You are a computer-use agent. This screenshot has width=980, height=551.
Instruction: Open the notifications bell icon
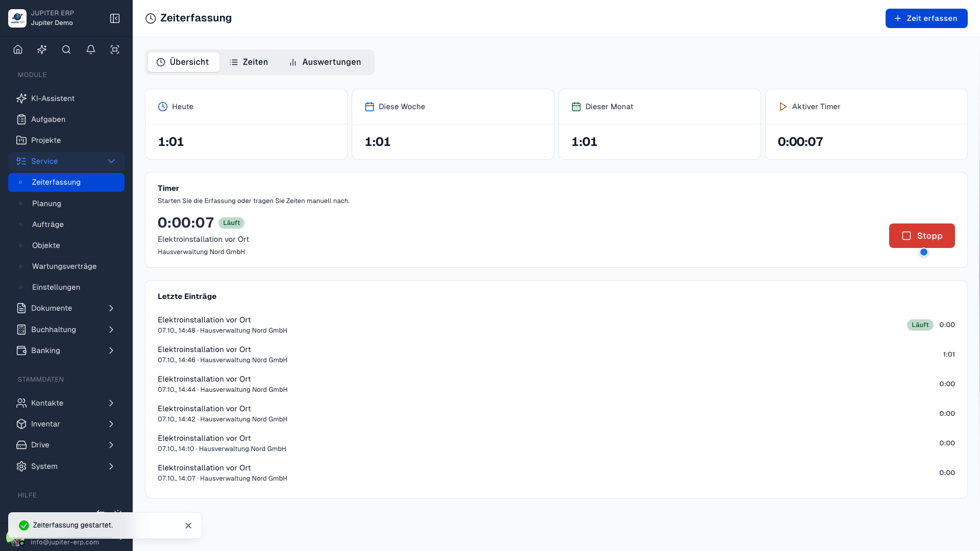[91, 49]
